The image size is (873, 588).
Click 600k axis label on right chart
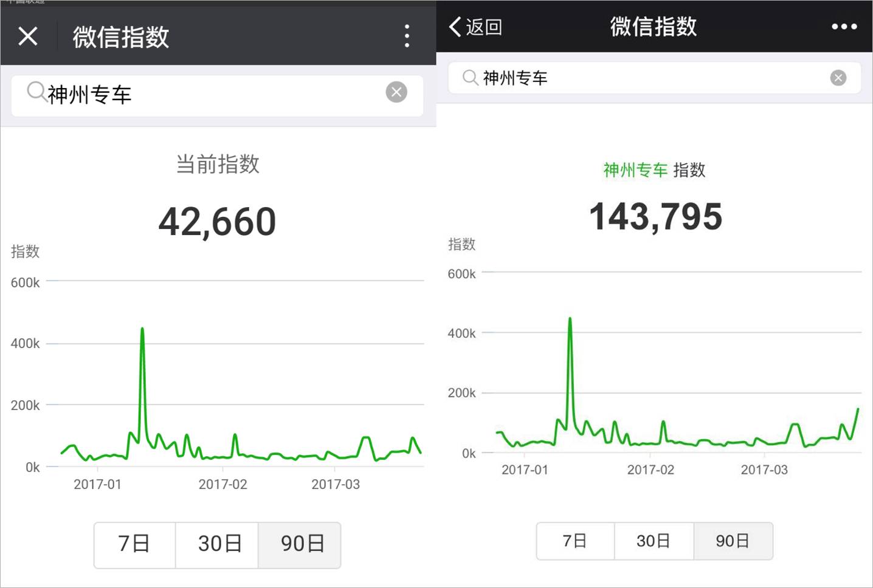coord(461,274)
